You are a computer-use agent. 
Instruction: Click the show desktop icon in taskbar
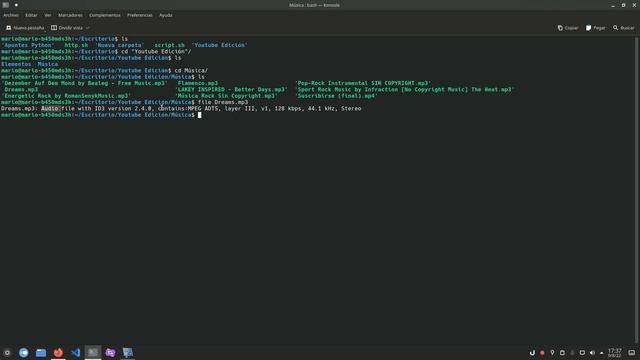pos(631,353)
